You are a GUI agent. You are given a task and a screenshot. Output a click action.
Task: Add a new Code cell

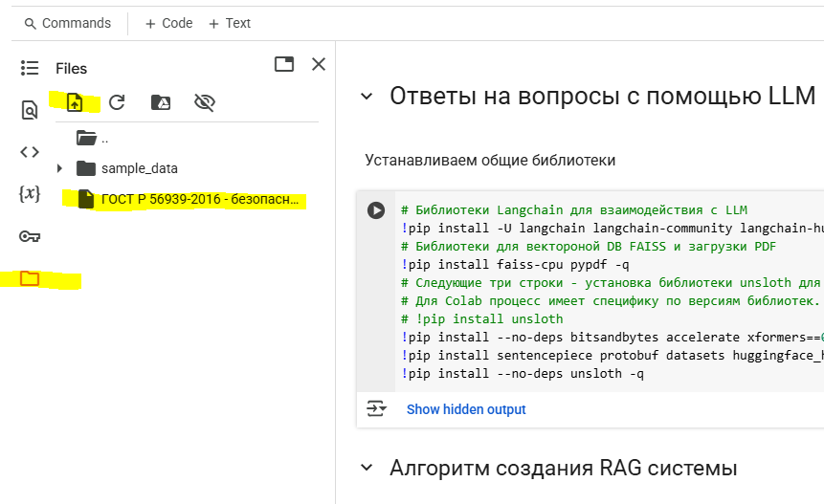[x=168, y=23]
